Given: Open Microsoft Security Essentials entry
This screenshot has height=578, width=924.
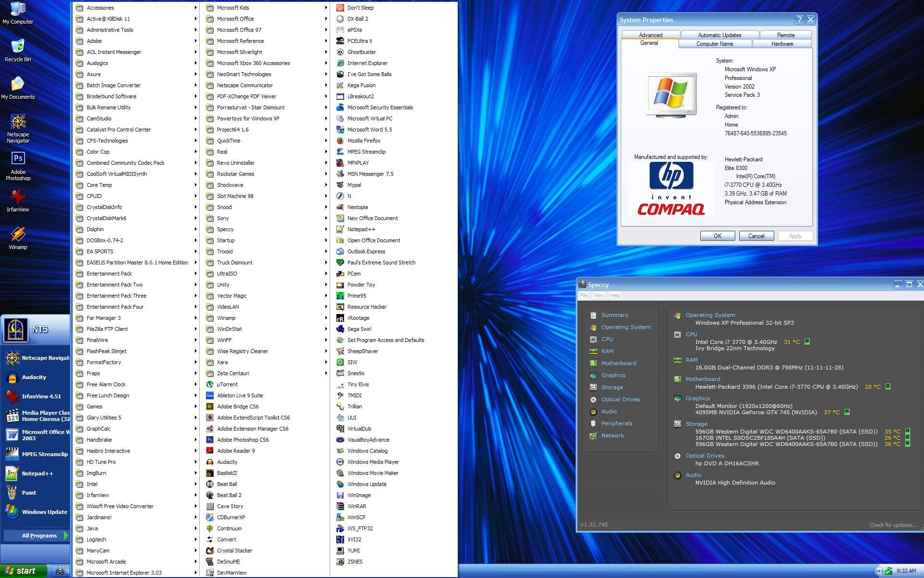Looking at the screenshot, I should (380, 107).
